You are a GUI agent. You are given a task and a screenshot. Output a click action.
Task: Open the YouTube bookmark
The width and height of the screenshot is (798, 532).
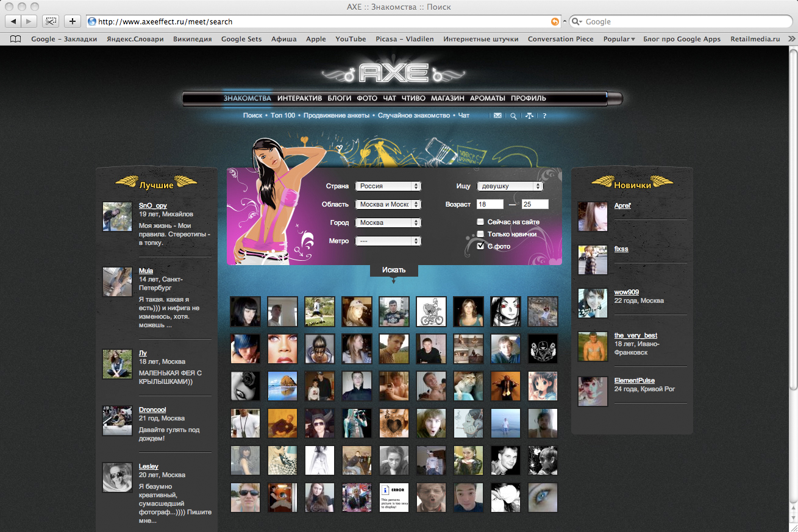coord(351,39)
